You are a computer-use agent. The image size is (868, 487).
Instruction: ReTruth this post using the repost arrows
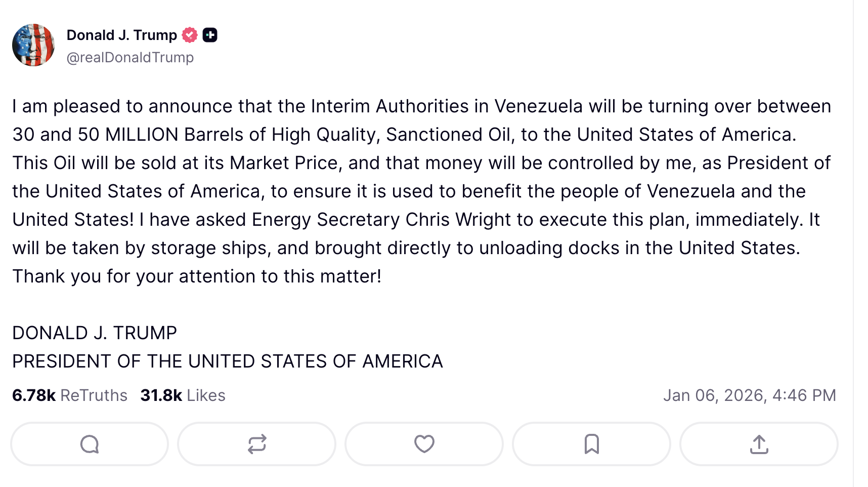tap(257, 444)
